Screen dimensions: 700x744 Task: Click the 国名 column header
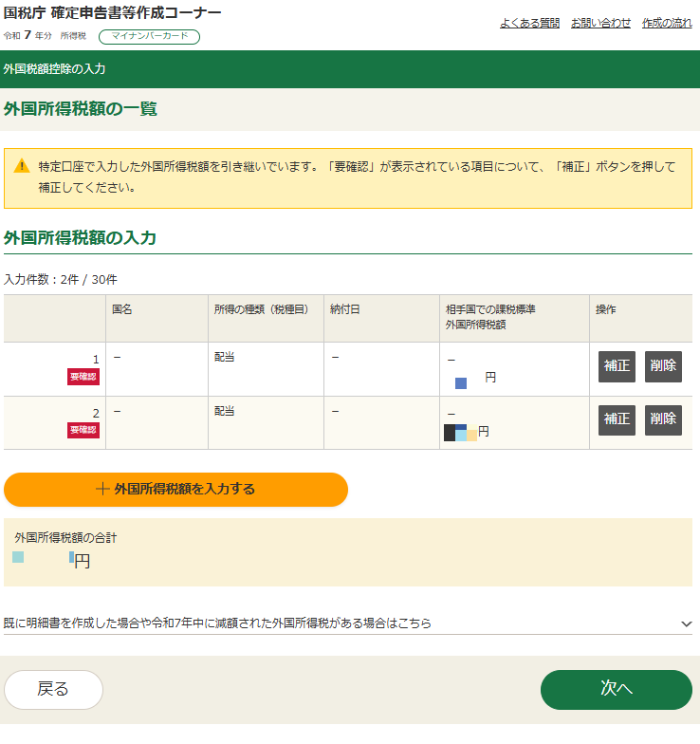(121, 309)
